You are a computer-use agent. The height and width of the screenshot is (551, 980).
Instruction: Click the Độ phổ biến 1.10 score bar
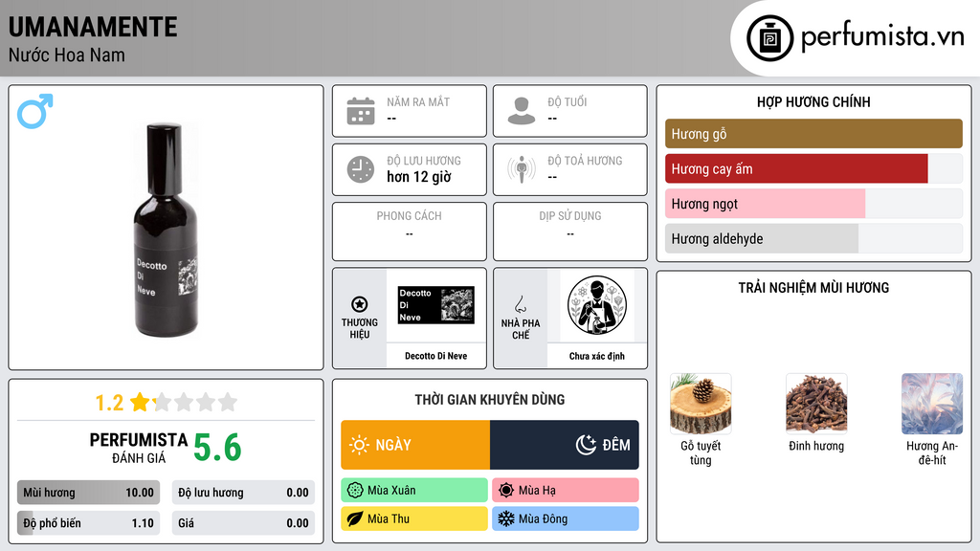[x=88, y=523]
